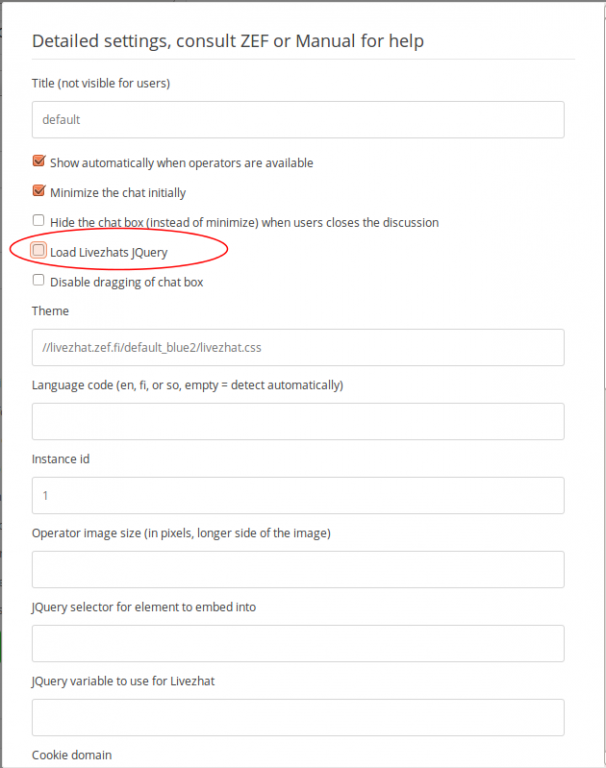Viewport: 606px width, 768px height.
Task: Click the Operator image size input box
Action: (298, 569)
